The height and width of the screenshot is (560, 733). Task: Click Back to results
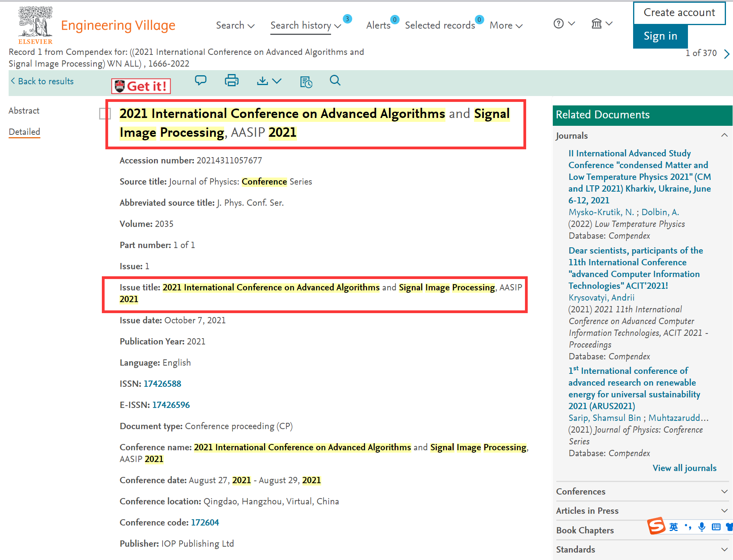coord(42,81)
